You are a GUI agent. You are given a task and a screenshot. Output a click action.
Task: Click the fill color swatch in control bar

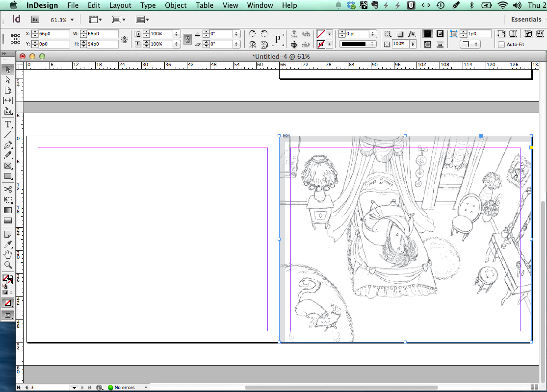[321, 34]
